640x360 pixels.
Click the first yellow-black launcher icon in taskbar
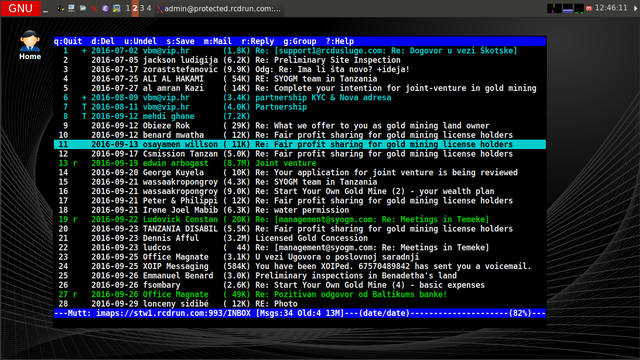tap(60, 8)
